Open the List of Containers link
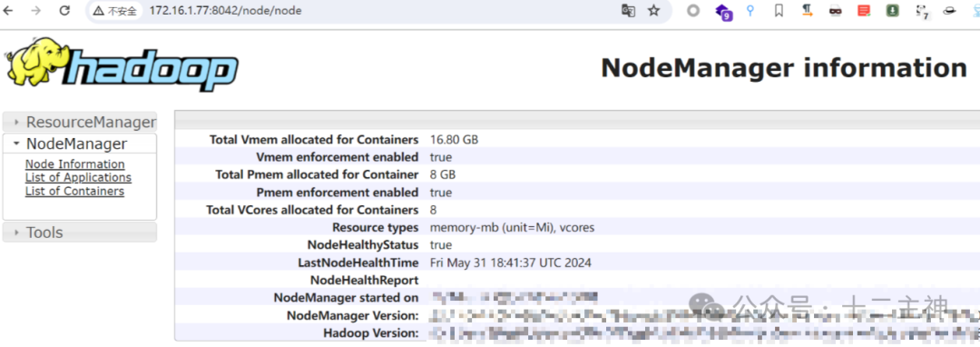Image resolution: width=980 pixels, height=347 pixels. pos(74,192)
